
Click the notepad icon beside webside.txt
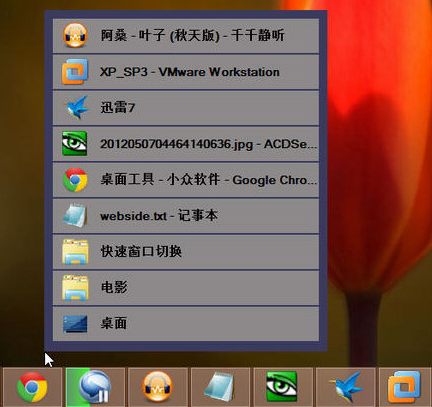click(75, 216)
